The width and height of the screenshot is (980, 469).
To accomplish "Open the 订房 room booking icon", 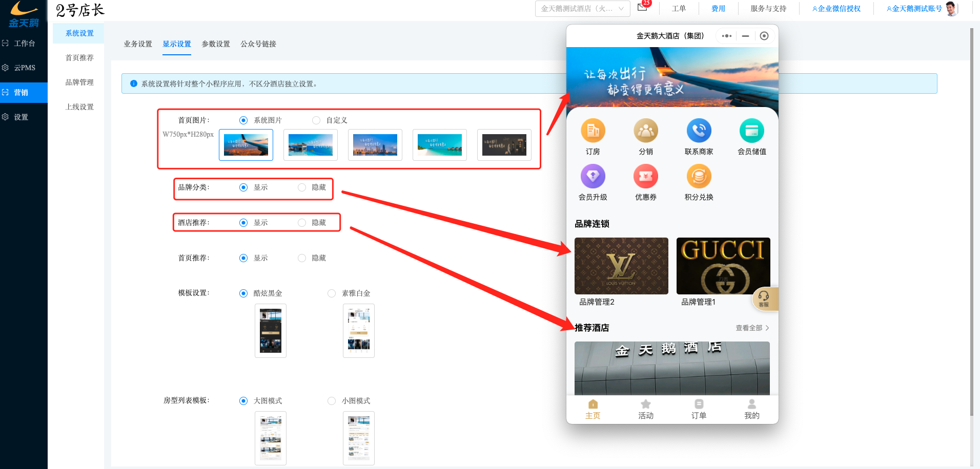I will point(593,131).
